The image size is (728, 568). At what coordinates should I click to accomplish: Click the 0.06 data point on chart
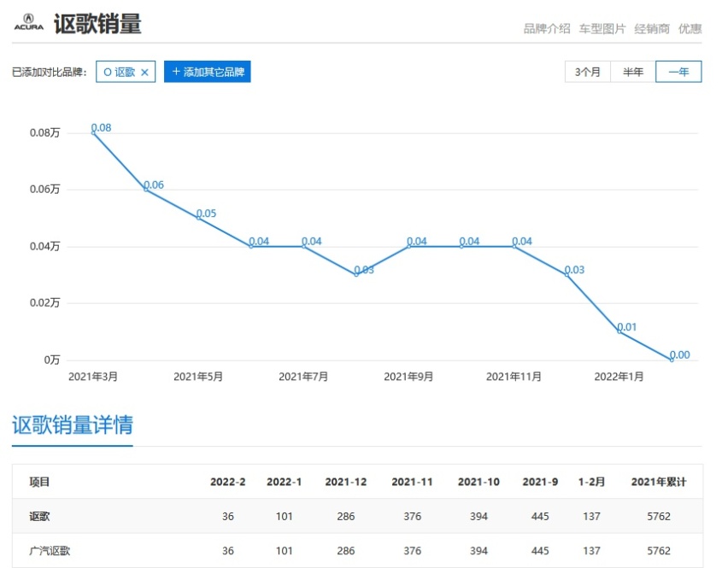click(x=146, y=190)
